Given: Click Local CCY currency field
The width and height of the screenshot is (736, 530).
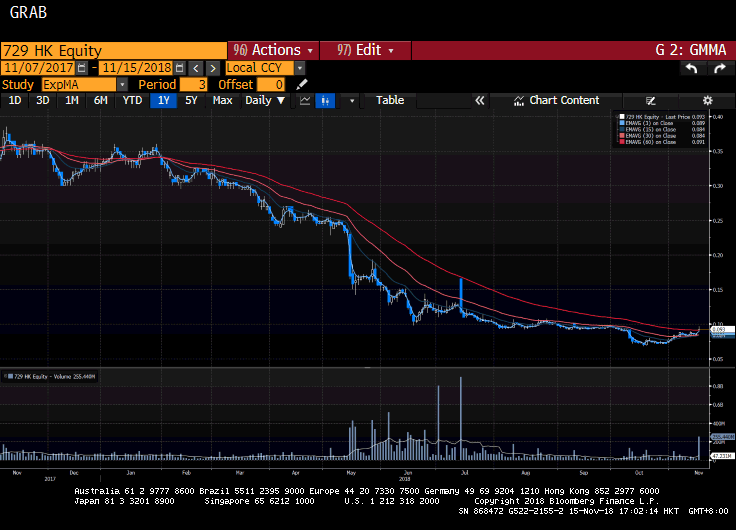Looking at the screenshot, I should (260, 68).
